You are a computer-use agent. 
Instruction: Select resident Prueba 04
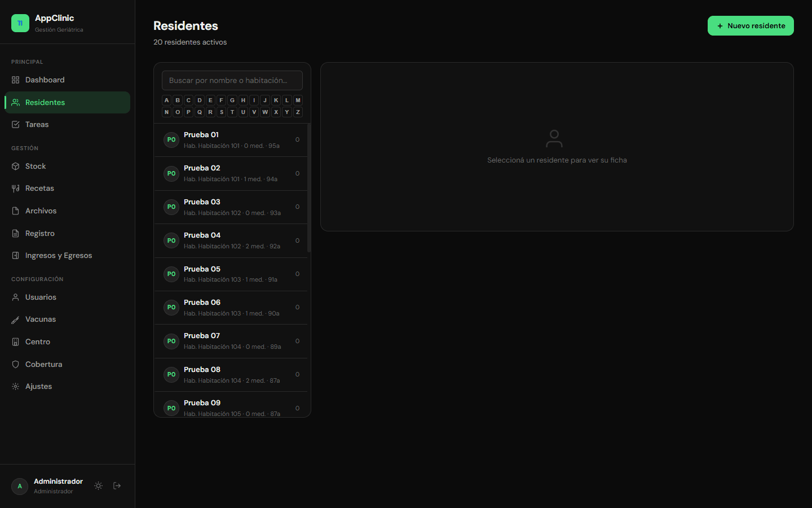[231, 241]
